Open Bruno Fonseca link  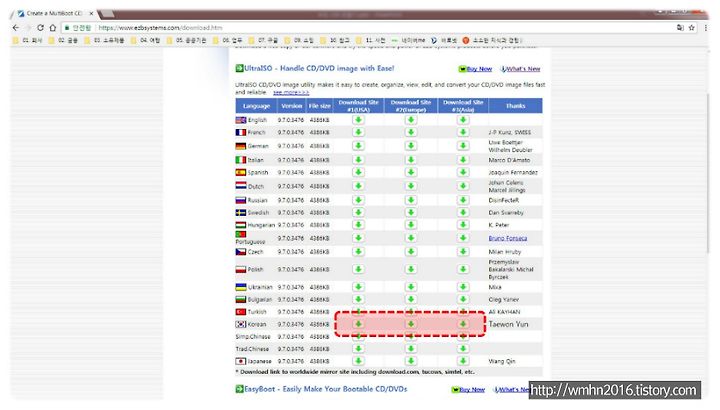pyautogui.click(x=507, y=238)
